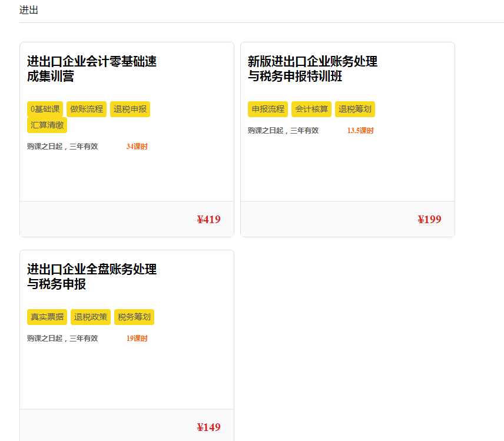The height and width of the screenshot is (441, 504).
Task: Open the 进出口企业会计零基础速成集训营 course title
Action: [92, 69]
